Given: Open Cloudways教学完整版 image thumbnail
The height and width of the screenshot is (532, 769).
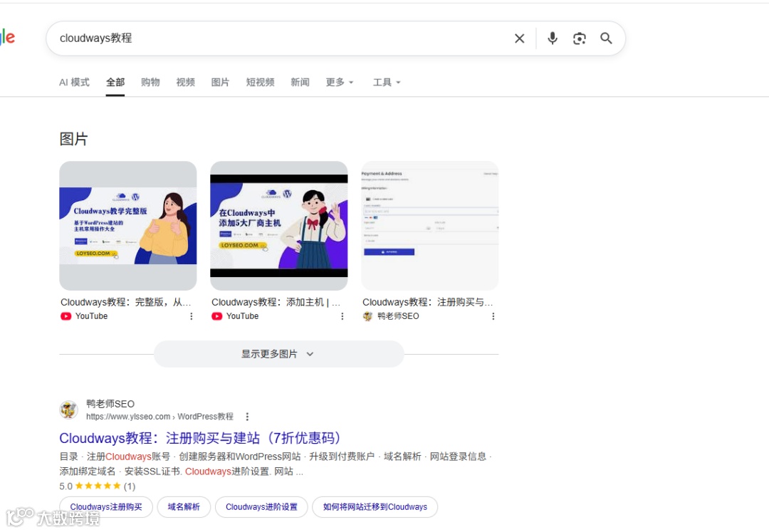Looking at the screenshot, I should [128, 226].
